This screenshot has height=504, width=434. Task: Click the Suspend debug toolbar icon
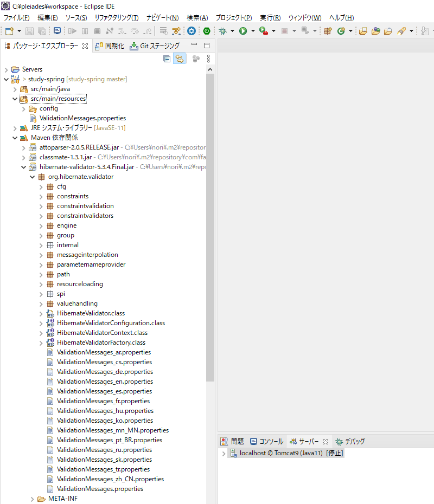85,31
